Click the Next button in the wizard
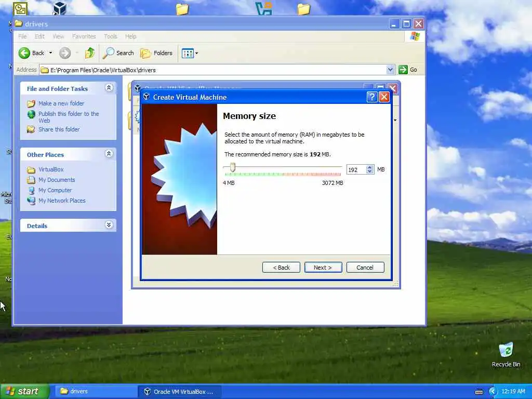 pyautogui.click(x=323, y=268)
